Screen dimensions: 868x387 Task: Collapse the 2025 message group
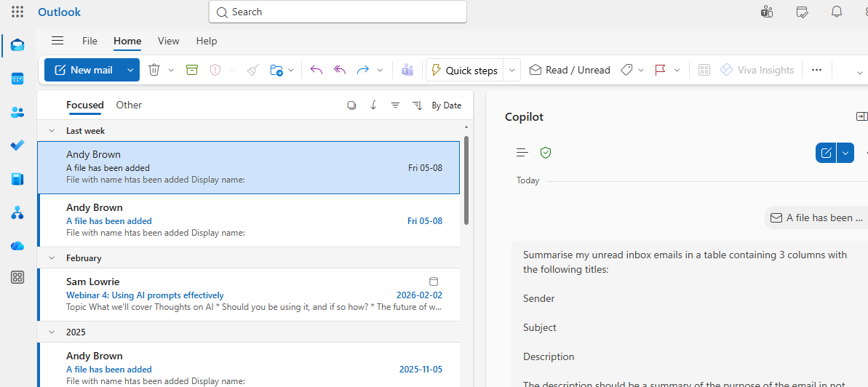52,332
